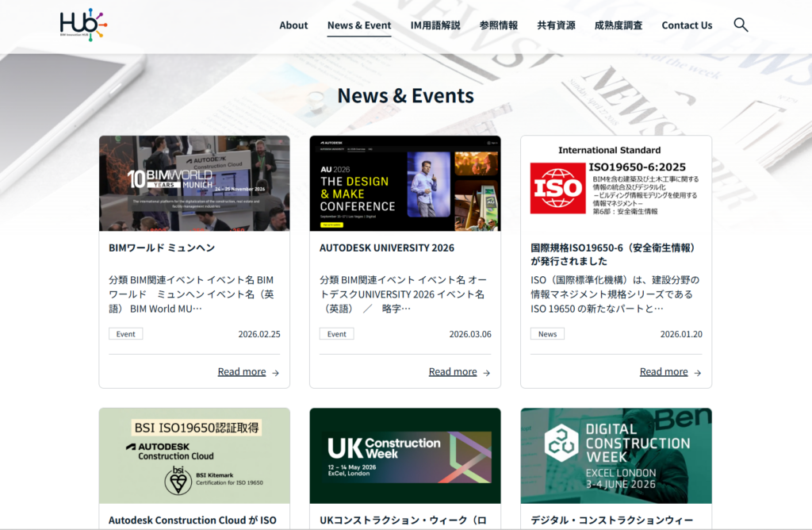Open 成熟度調査 navigation link
This screenshot has width=812, height=530.
(619, 25)
